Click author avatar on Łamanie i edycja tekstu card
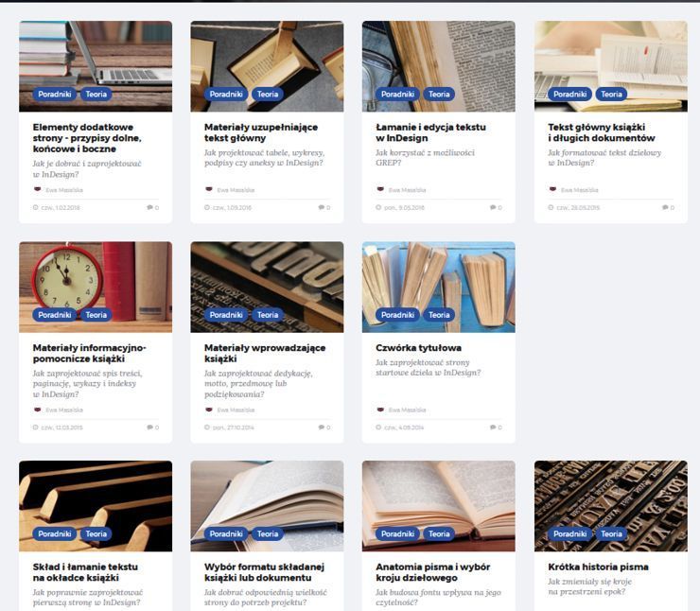 click(x=380, y=189)
